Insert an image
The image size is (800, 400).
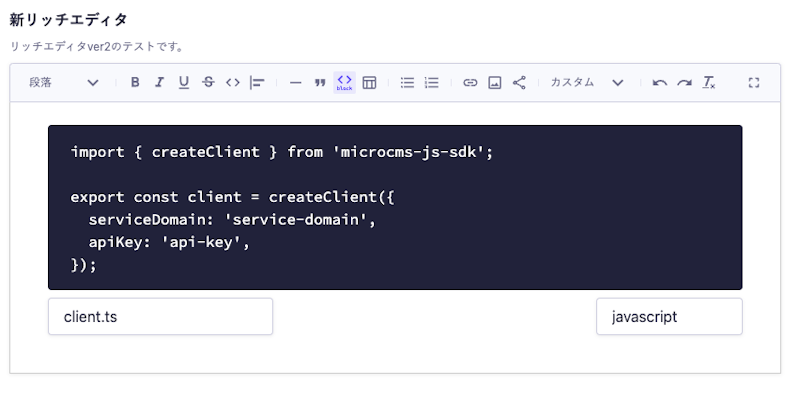(x=494, y=83)
